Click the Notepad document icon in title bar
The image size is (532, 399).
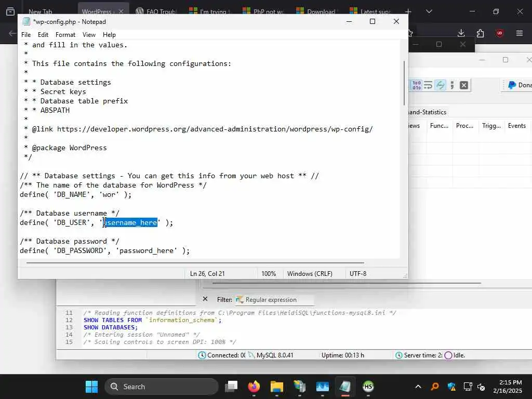click(26, 22)
